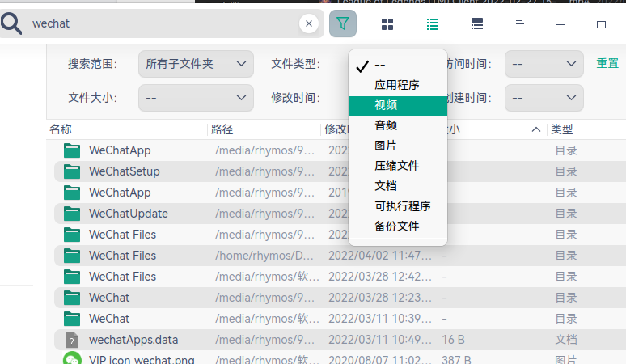This screenshot has width=626, height=364.
Task: Choose 可执行程序 from file type menu
Action: click(398, 206)
